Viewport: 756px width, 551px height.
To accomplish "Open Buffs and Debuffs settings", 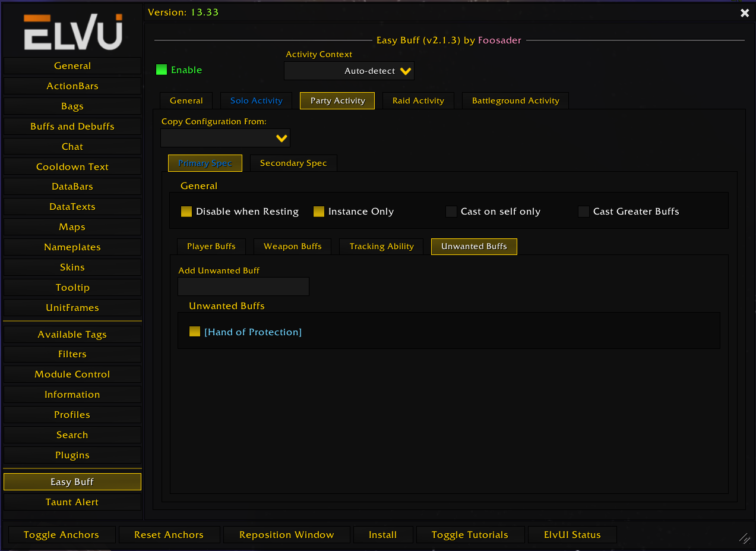I will tap(72, 127).
